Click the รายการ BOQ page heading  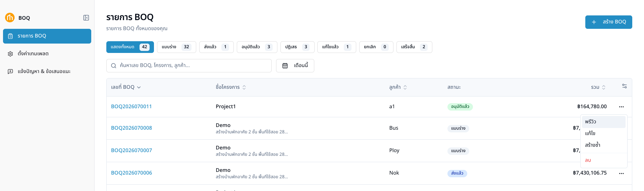[130, 17]
